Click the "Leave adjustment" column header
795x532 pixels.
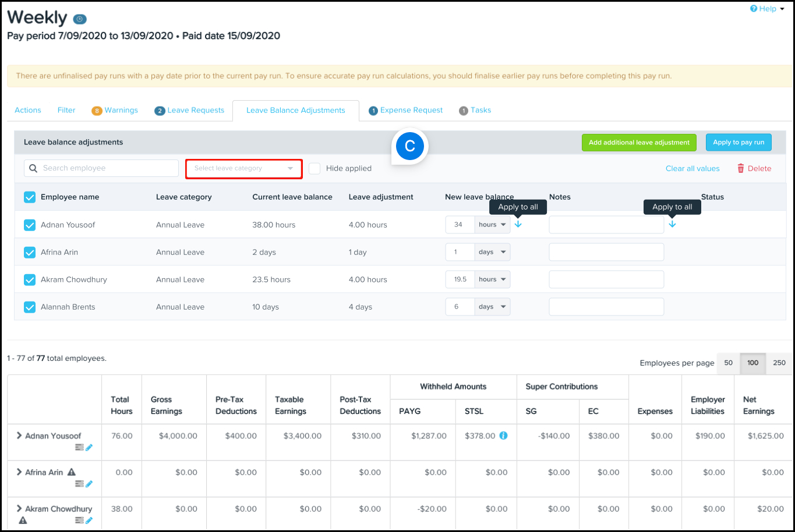(381, 197)
